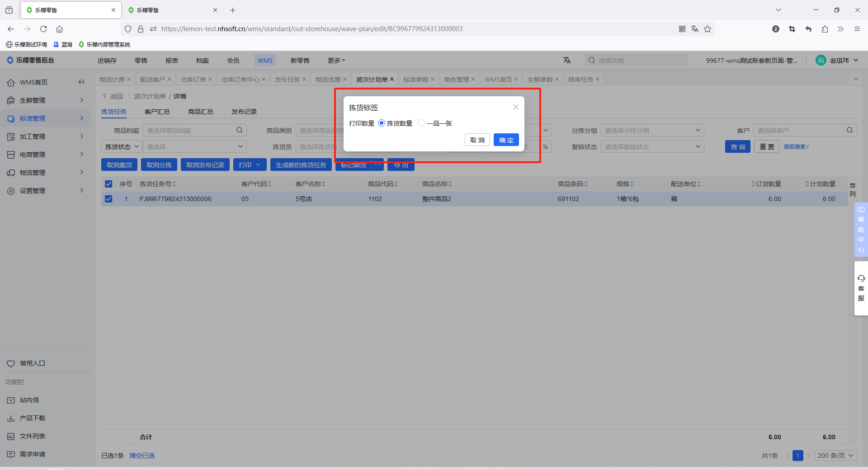The image size is (868, 470).
Task: Click the 重置 button
Action: point(767,147)
